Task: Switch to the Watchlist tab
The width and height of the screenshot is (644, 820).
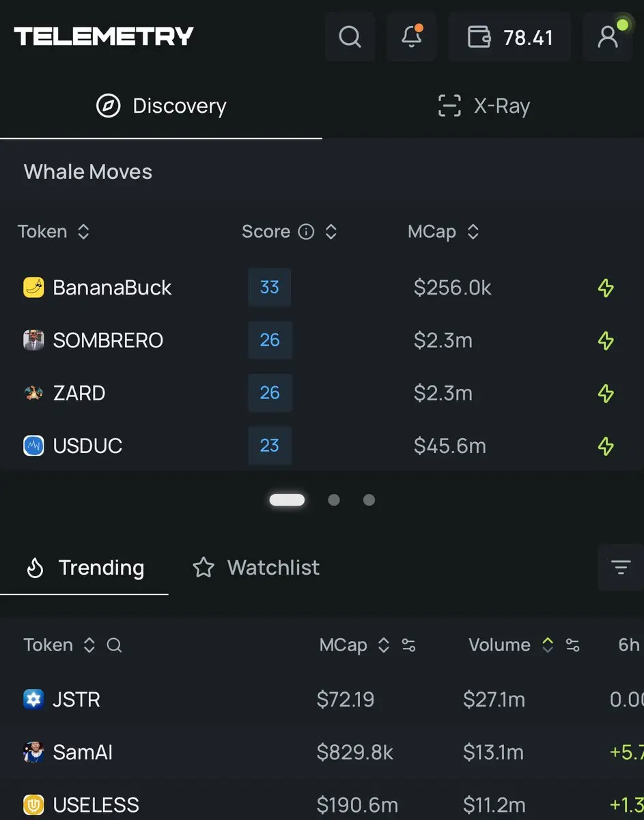Action: [x=256, y=567]
